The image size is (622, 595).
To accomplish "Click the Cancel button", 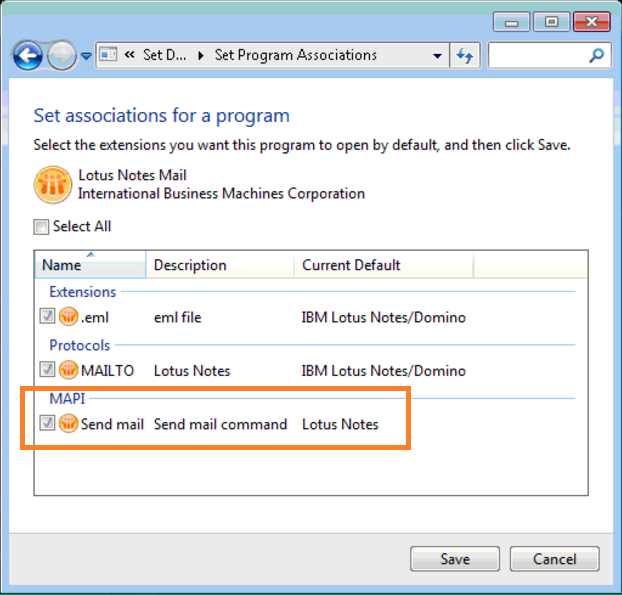I will click(555, 559).
